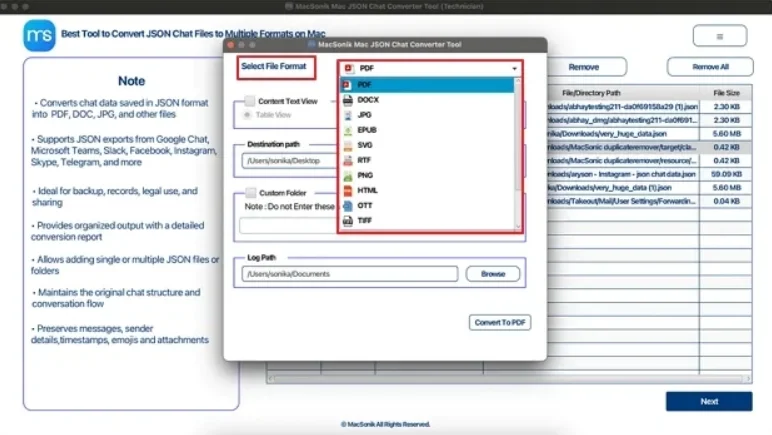Click the JPG format icon
The height and width of the screenshot is (435, 772).
348,115
